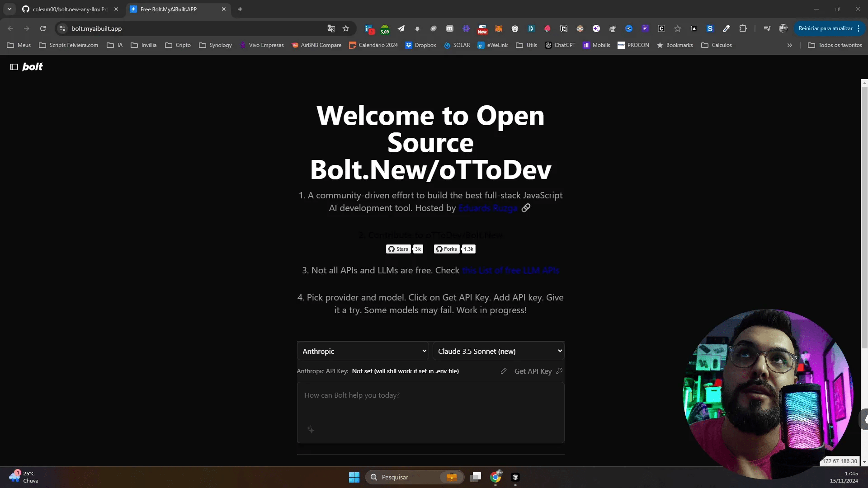This screenshot has width=868, height=488.
Task: Click the page vertical scrollbar thumb
Action: click(864, 217)
